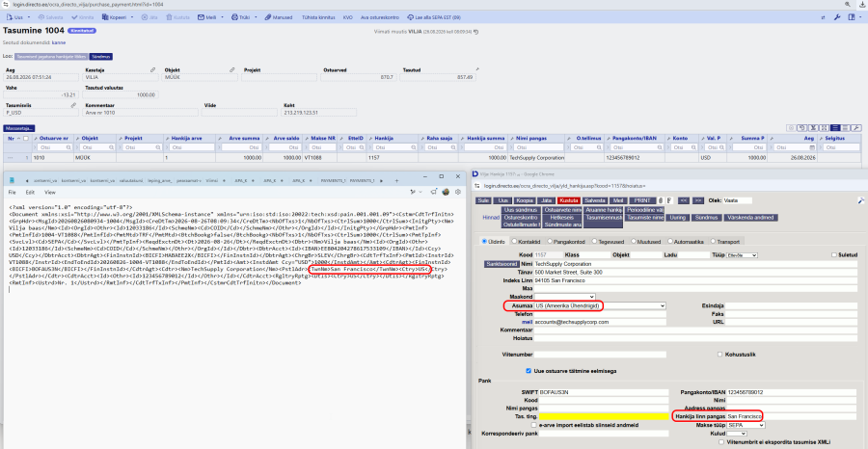This screenshot has width=868, height=449.
Task: Open Meili envelope icon in payment toolbar
Action: (x=201, y=17)
